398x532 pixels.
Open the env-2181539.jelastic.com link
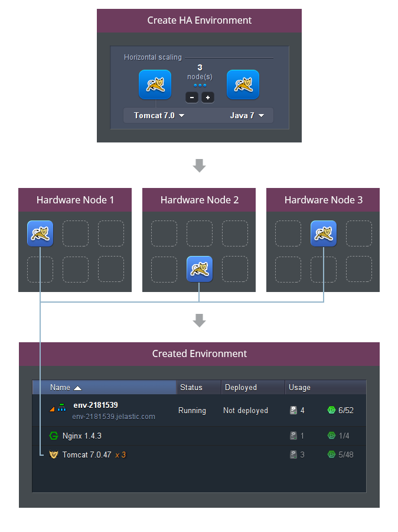113,417
